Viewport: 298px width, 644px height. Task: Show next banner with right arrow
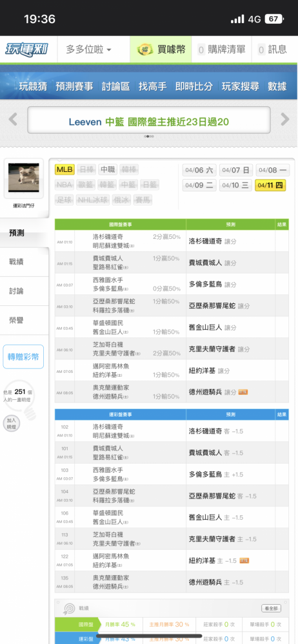(x=285, y=120)
